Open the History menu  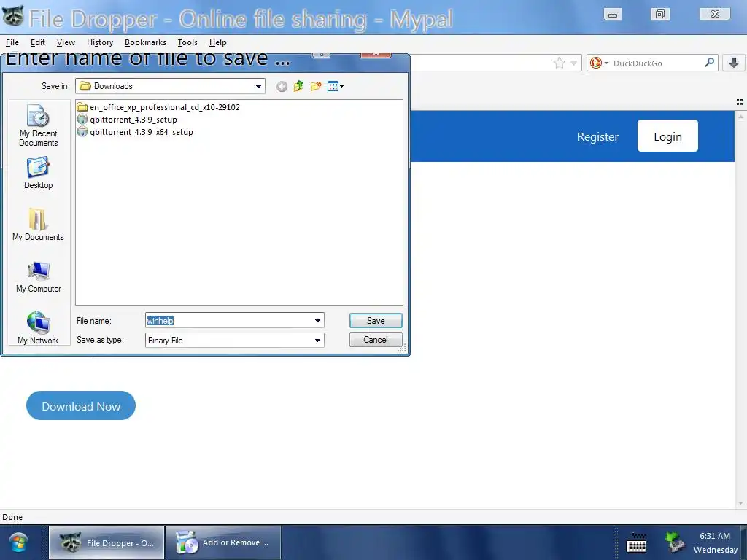click(x=100, y=42)
